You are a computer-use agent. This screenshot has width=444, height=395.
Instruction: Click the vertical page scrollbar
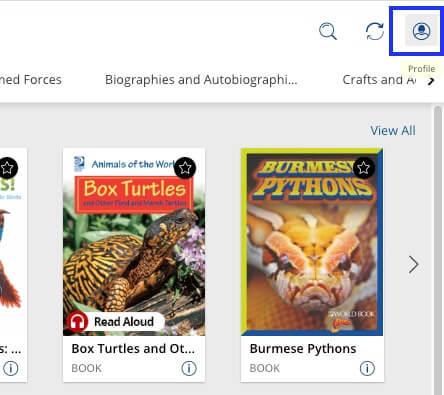[438, 250]
